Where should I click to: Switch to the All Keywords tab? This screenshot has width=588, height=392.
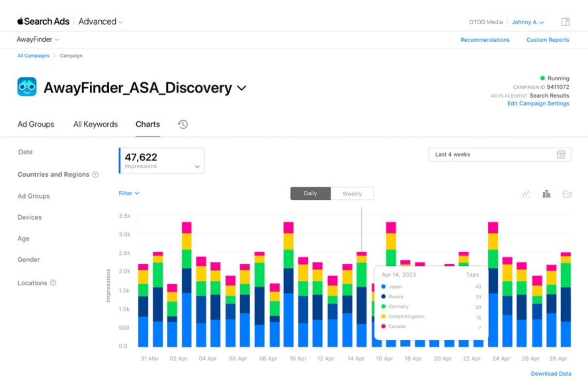pyautogui.click(x=95, y=124)
